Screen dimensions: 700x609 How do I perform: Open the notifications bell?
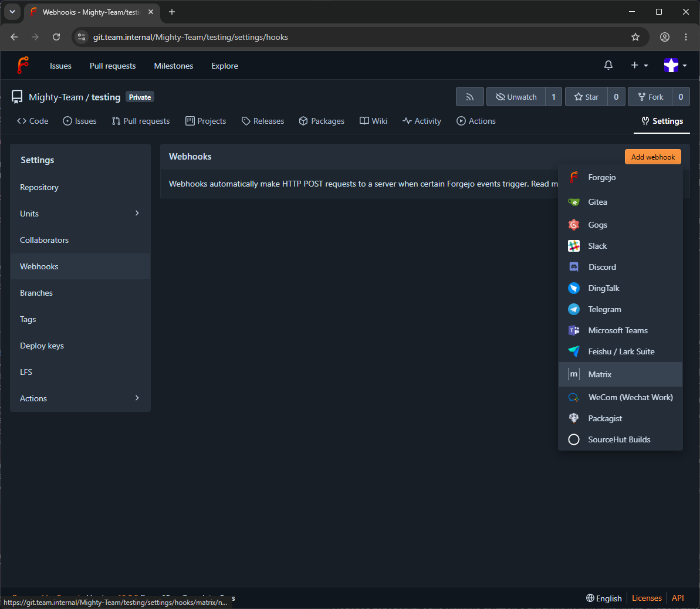(x=608, y=65)
